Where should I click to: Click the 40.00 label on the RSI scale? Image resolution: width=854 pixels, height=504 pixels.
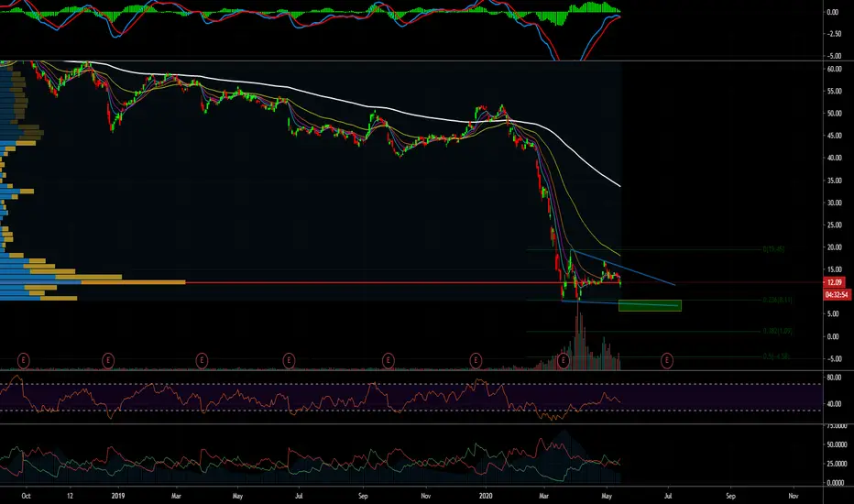point(834,404)
